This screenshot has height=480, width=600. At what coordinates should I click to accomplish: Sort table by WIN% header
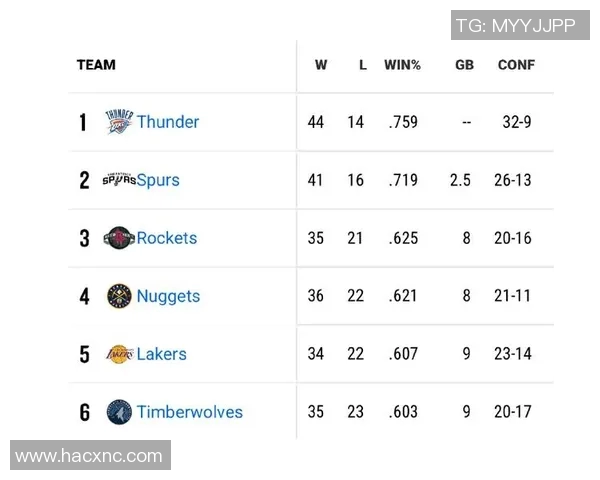click(x=402, y=65)
